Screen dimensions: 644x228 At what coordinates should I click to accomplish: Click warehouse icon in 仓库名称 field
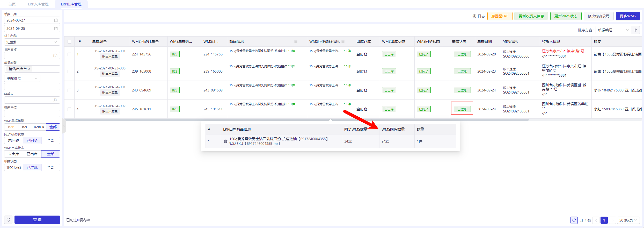click(x=55, y=55)
